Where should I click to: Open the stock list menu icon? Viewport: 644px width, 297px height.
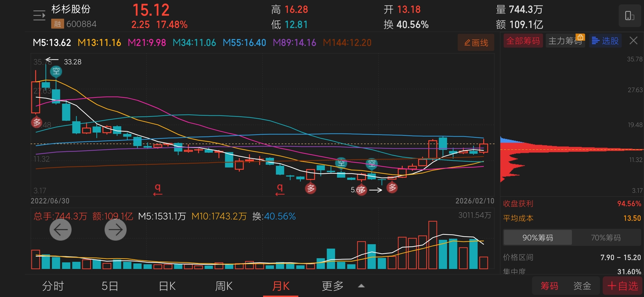click(x=39, y=15)
